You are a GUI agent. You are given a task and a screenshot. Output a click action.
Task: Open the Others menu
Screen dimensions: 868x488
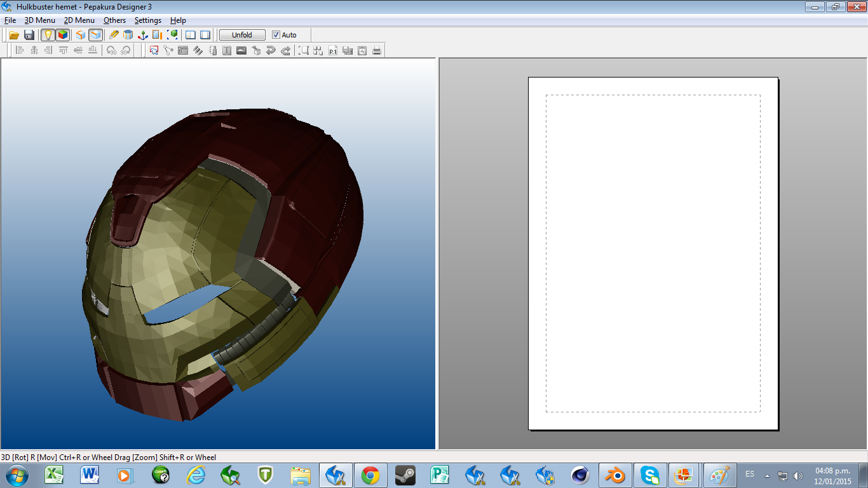click(x=115, y=20)
